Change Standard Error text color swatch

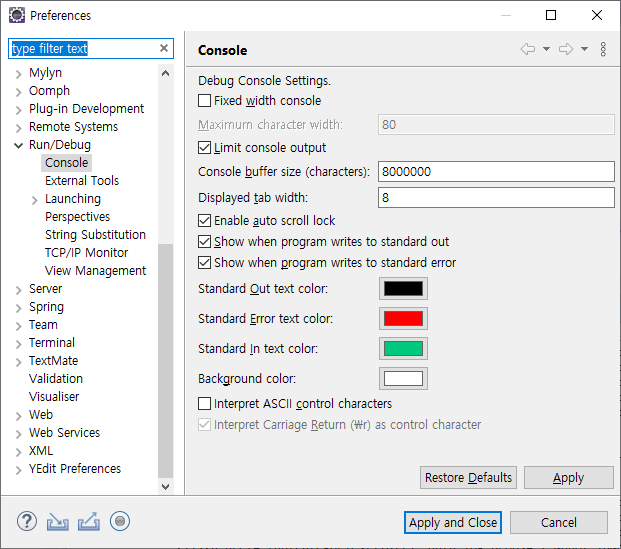[x=403, y=318]
